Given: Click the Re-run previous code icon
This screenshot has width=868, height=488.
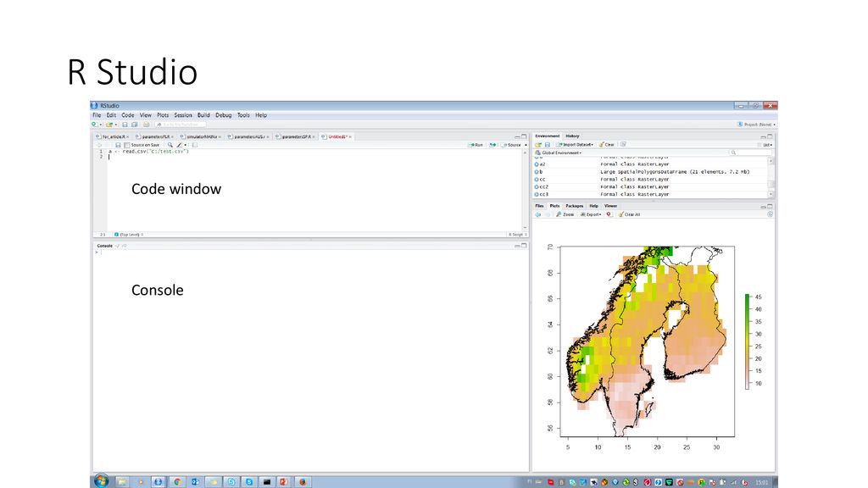Looking at the screenshot, I should (x=492, y=145).
